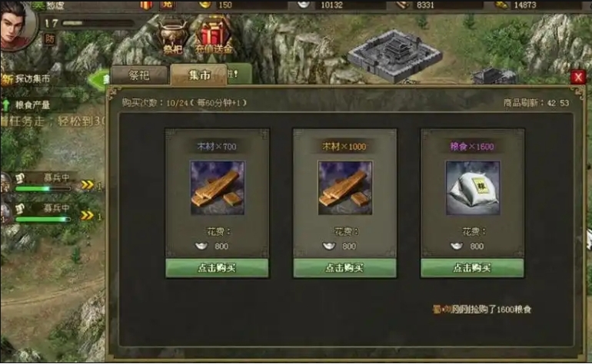This screenshot has width=592, height=364.
Task: Select the 木材×700 wood item image
Action: pos(217,188)
